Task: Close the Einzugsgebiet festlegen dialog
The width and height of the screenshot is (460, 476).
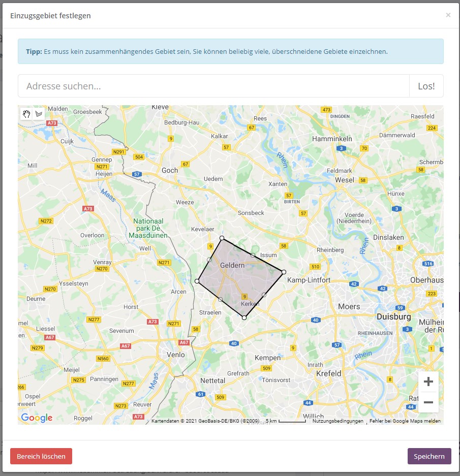Action: coord(448,15)
